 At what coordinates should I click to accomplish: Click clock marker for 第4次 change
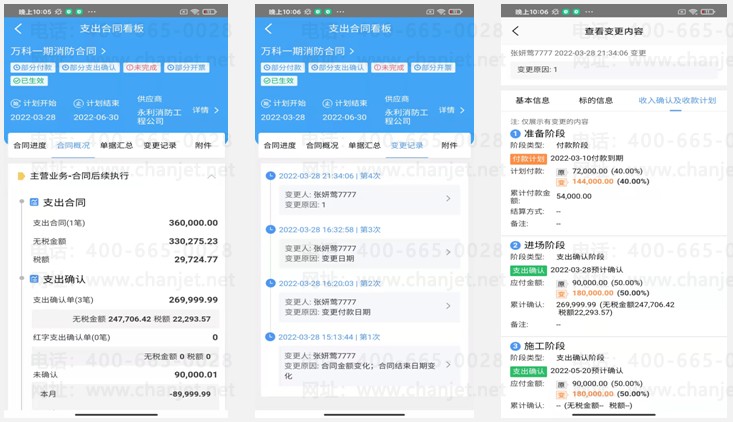pyautogui.click(x=270, y=176)
